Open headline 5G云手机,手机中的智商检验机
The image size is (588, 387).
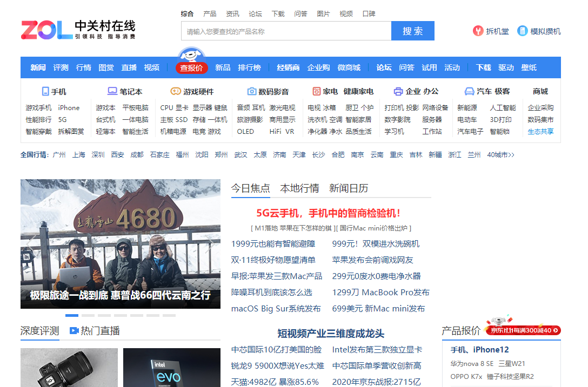tap(329, 213)
